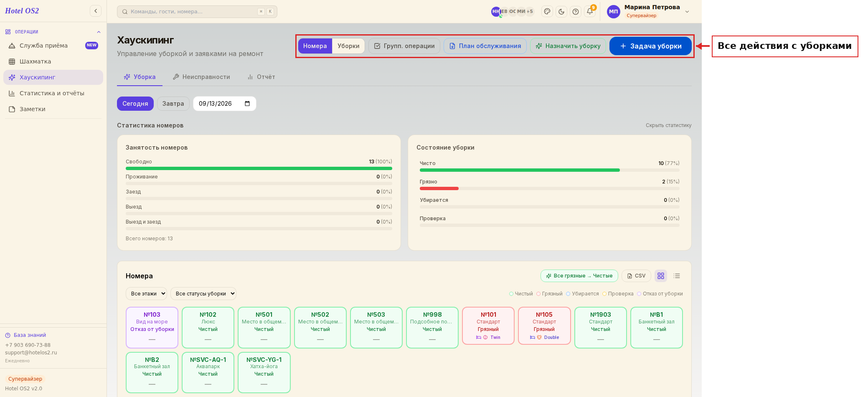The image size is (868, 397).
Task: Open the help question mark icon
Action: coord(576,12)
